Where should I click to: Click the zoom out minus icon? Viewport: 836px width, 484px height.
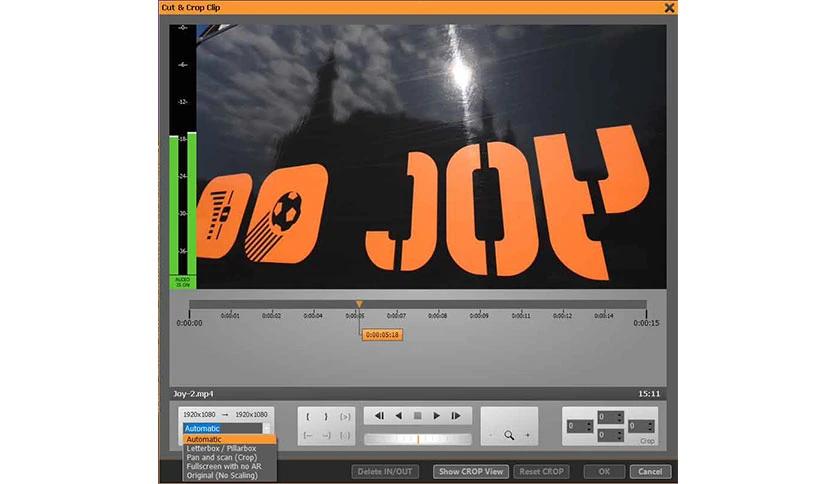(491, 435)
